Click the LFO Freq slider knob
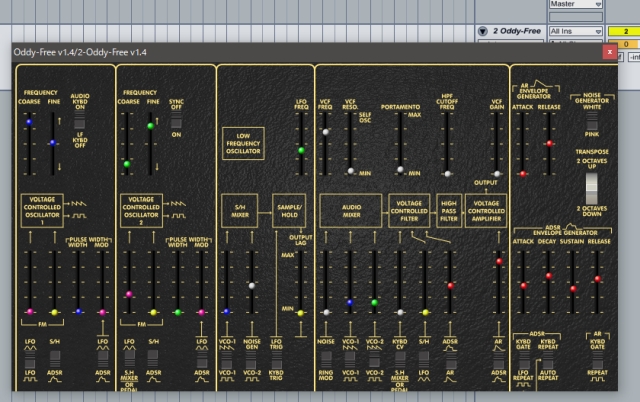This screenshot has width=640, height=402. [301, 151]
